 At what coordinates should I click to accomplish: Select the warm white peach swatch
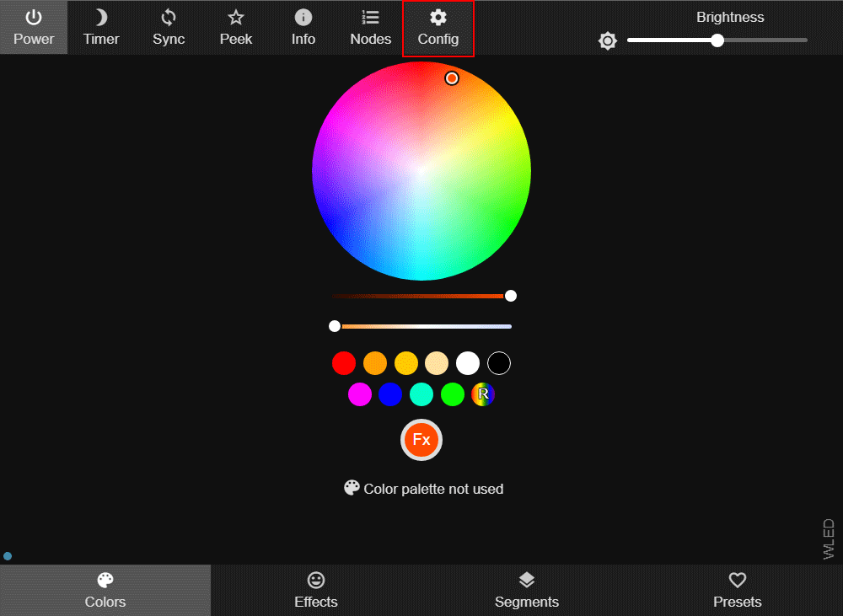tap(437, 363)
